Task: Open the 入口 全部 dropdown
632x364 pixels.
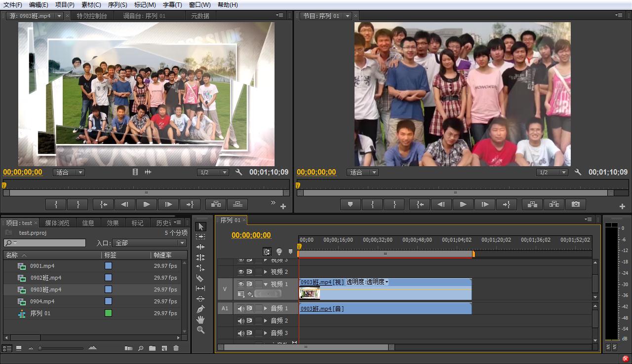Action: [x=150, y=243]
